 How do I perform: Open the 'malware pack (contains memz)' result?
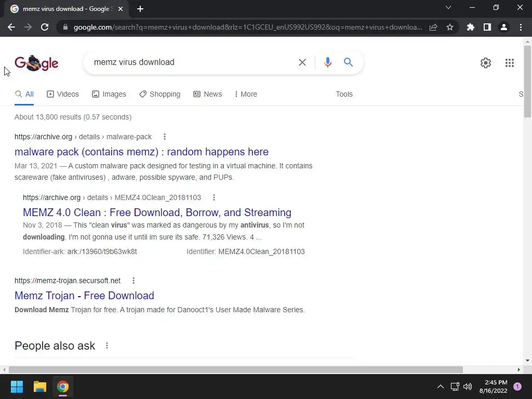pyautogui.click(x=141, y=152)
